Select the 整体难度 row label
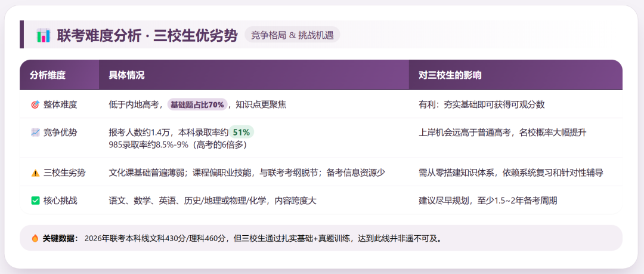The image size is (644, 274). tap(60, 104)
